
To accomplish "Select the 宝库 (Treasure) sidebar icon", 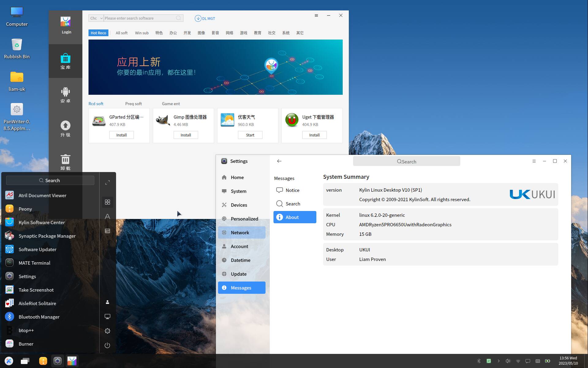I will point(66,60).
